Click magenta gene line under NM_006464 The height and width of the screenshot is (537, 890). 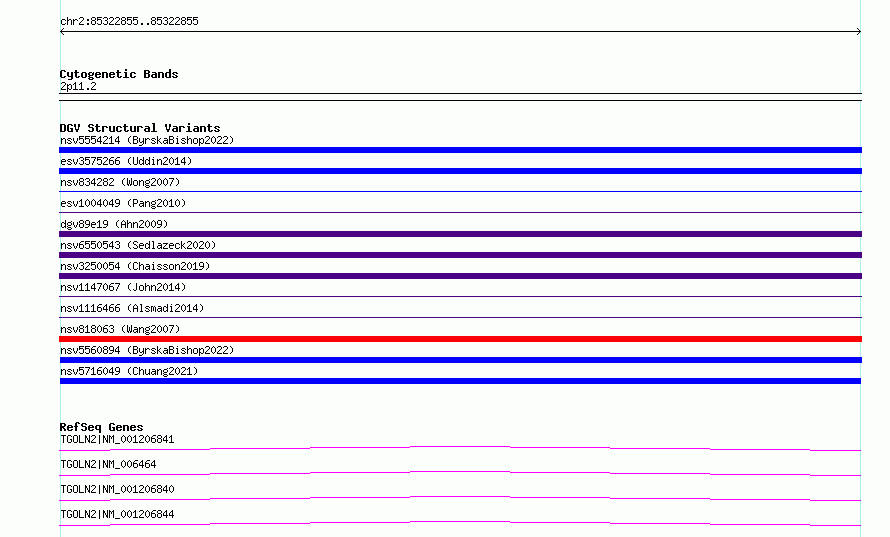coord(460,473)
